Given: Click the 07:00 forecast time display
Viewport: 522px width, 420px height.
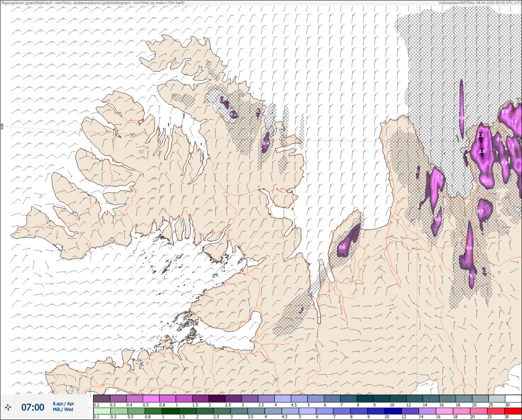Looking at the screenshot, I should 33,407.
